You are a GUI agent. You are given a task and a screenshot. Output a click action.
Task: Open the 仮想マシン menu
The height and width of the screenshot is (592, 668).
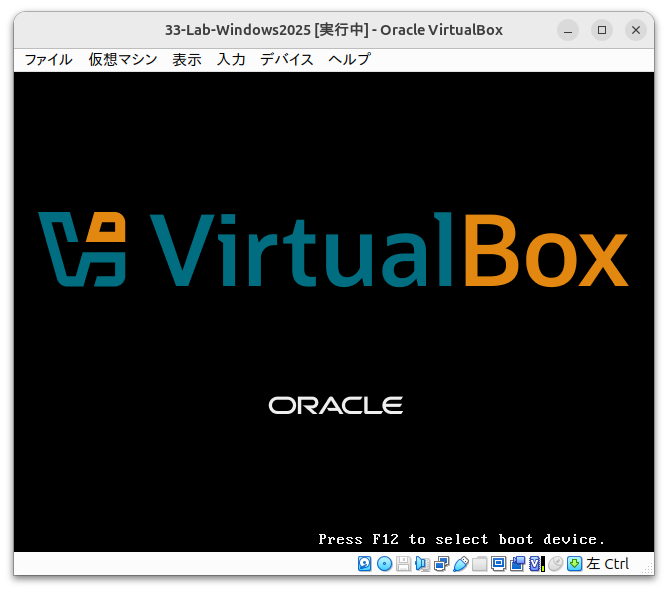(x=123, y=59)
